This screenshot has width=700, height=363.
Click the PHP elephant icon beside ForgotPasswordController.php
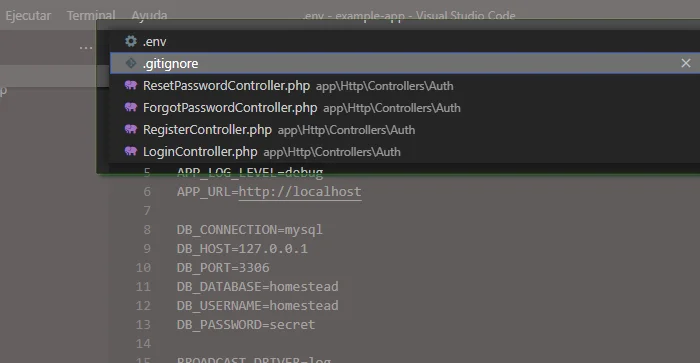tap(131, 107)
